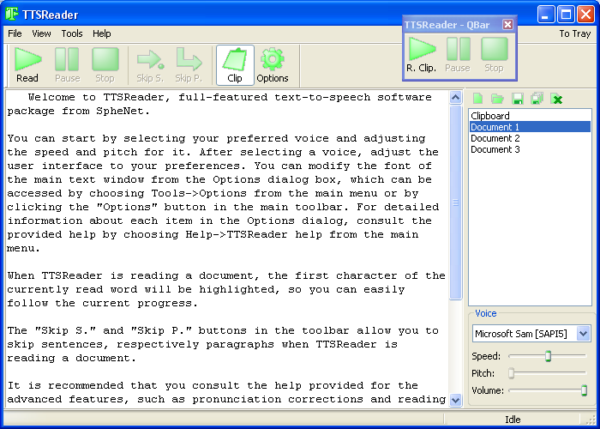Click the delete document green X icon
This screenshot has height=429, width=600.
coord(557,99)
